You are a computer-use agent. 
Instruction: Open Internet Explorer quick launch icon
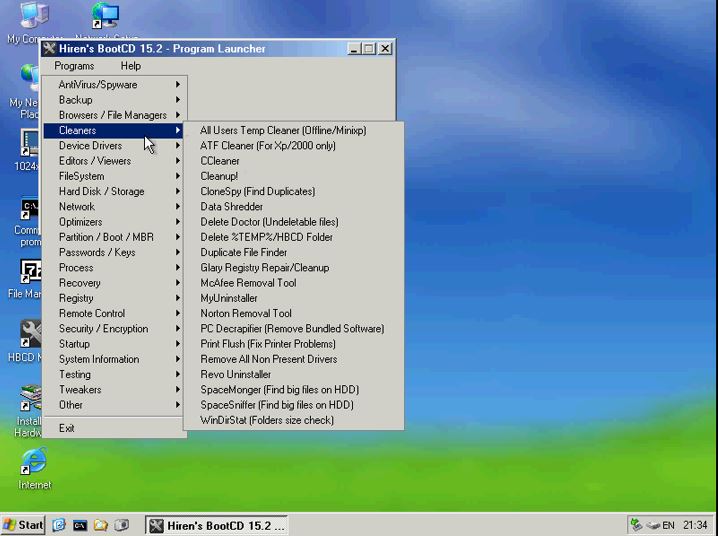pos(59,525)
